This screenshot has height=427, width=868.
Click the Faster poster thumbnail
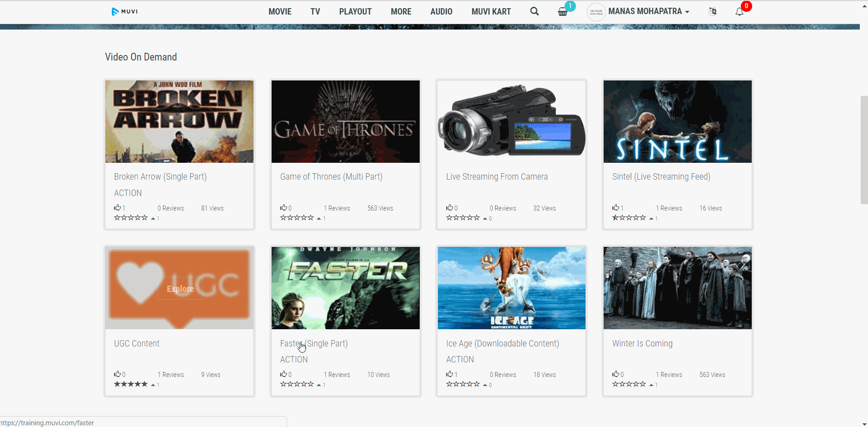pyautogui.click(x=346, y=288)
